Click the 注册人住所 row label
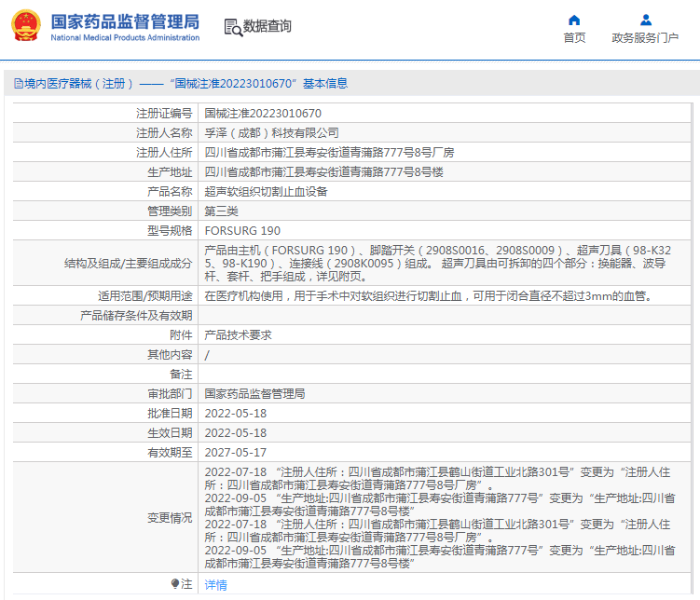The height and width of the screenshot is (600, 700). coord(164,153)
